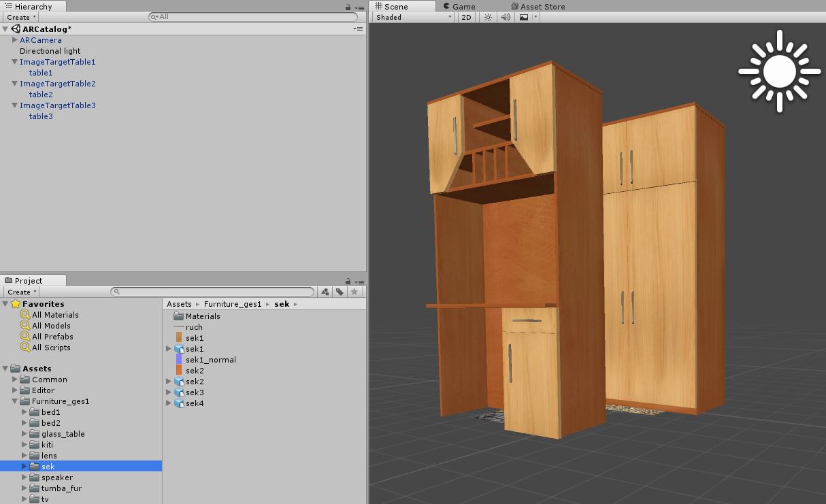Image resolution: width=826 pixels, height=504 pixels.
Task: Click Furniture_ges1 in the breadcrumb path
Action: coord(232,304)
